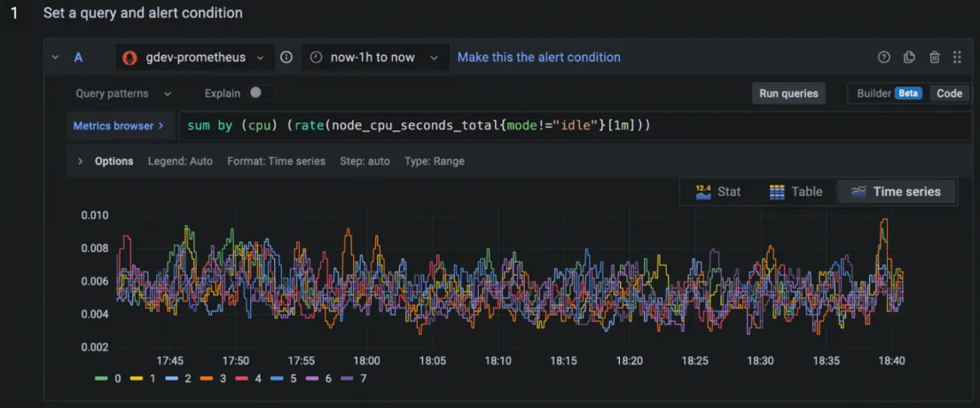Toggle legend series 7 dark purple swatch
Viewport: 980px width, 408px height.
(x=348, y=379)
